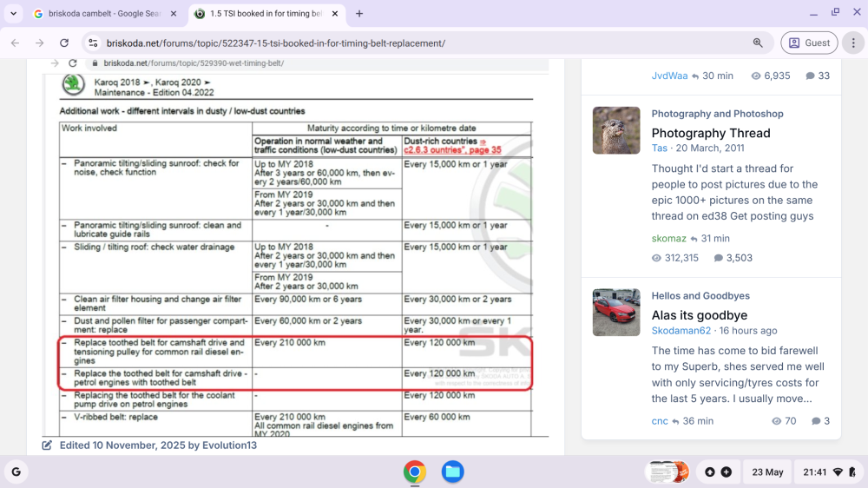Click 'Every 60 000 km' table cell
The image size is (868, 488).
tap(437, 417)
